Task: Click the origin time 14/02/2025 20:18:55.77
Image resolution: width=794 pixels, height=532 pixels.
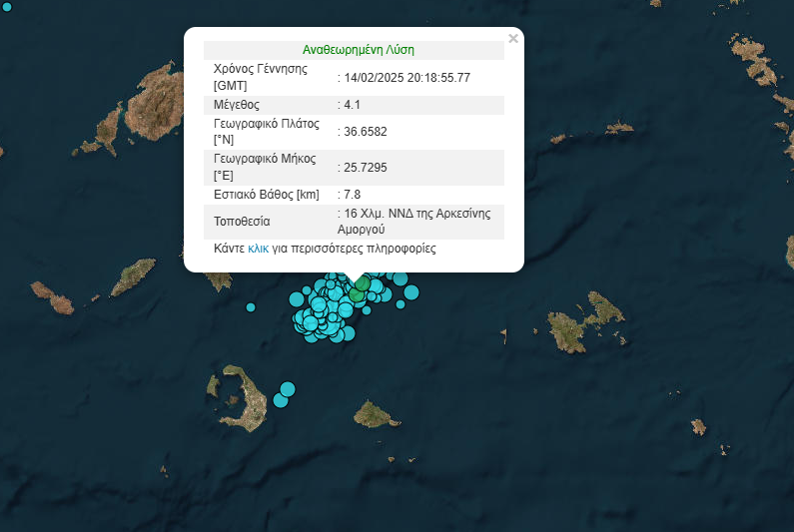Action: pos(406,77)
